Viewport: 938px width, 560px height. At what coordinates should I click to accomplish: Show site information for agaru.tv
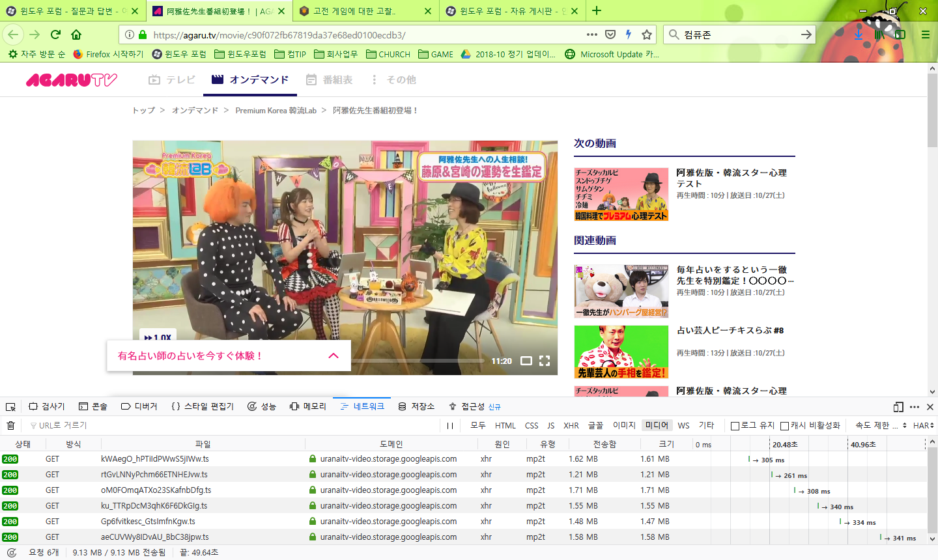pyautogui.click(x=129, y=35)
